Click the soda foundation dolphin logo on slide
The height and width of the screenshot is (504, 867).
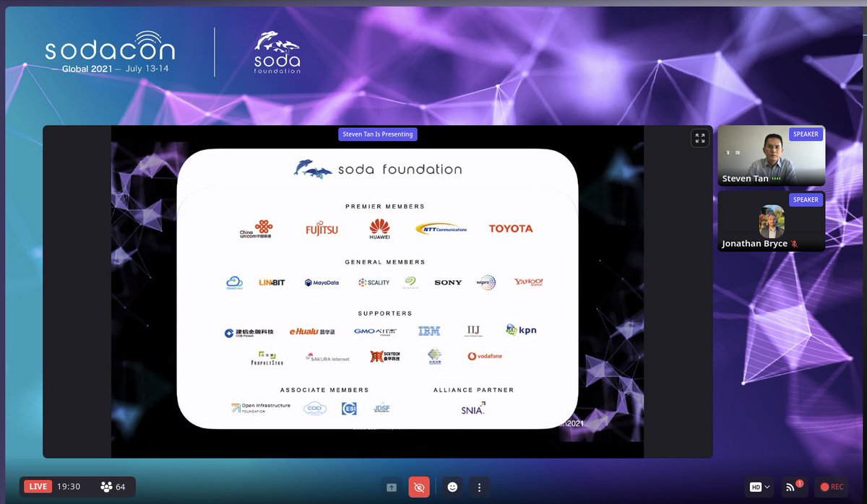pos(378,169)
